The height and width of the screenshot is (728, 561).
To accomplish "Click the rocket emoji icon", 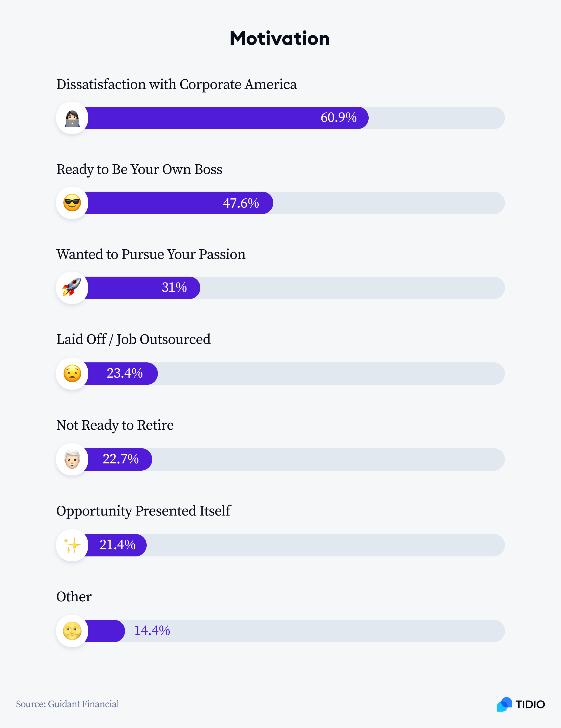I will pos(72,288).
